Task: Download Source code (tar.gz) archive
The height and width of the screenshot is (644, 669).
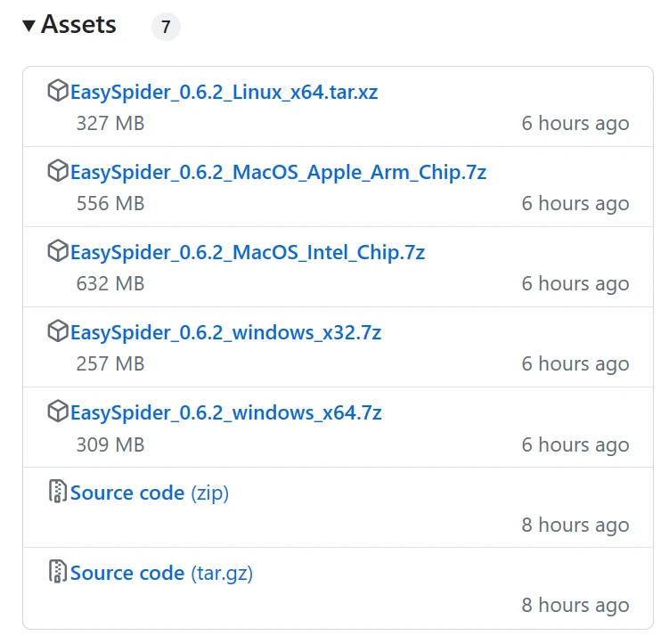Action: [x=161, y=573]
